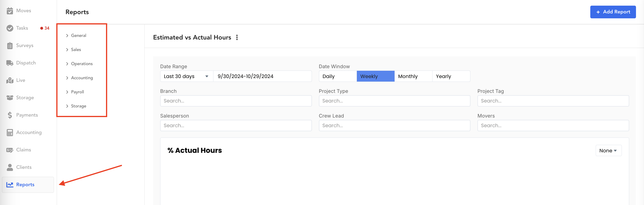This screenshot has width=644, height=205.
Task: Expand the General reports chevron
Action: click(67, 36)
